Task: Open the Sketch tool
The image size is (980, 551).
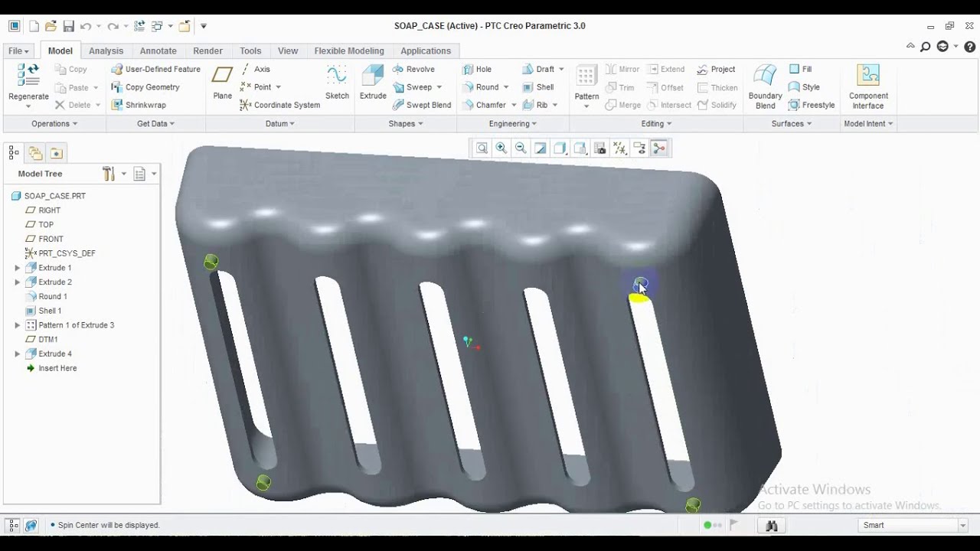Action: tap(337, 82)
